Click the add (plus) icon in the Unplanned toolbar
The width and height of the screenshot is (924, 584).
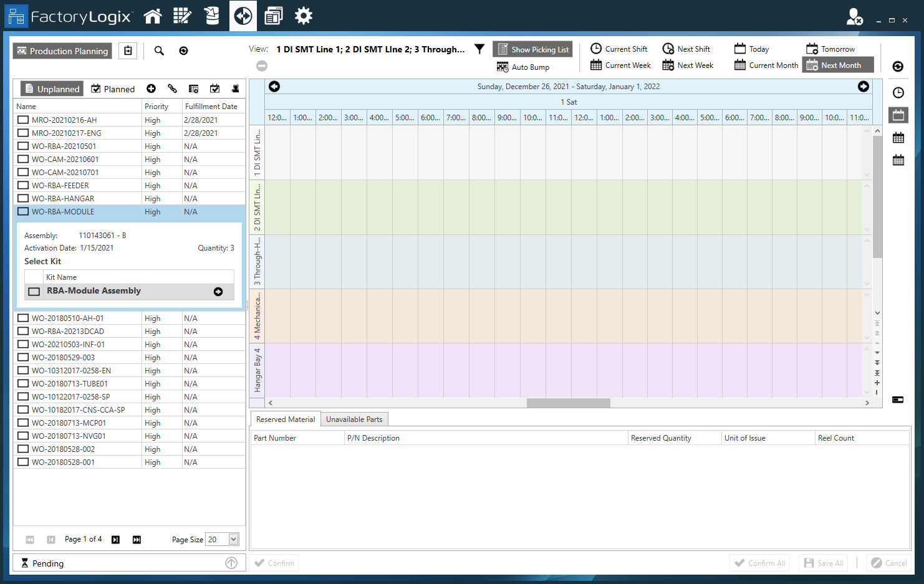151,89
